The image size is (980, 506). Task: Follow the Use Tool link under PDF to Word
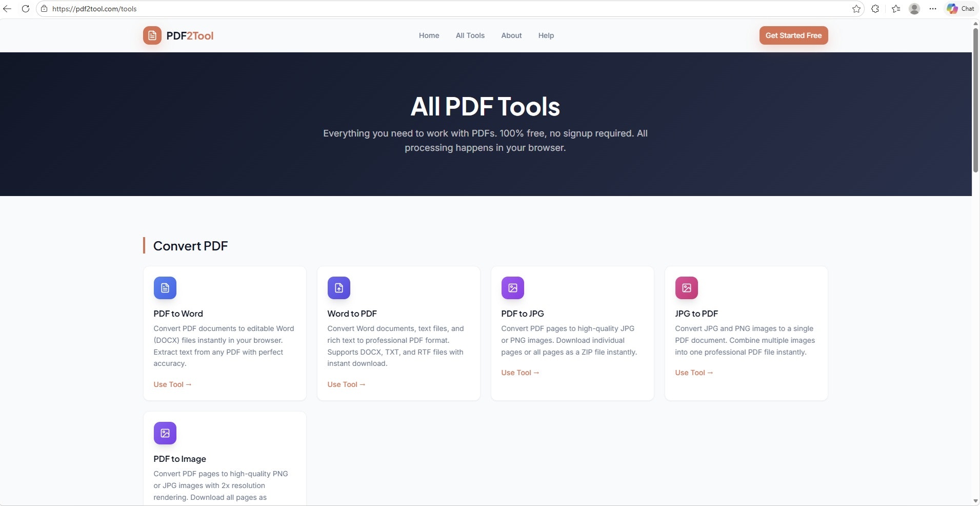click(172, 384)
